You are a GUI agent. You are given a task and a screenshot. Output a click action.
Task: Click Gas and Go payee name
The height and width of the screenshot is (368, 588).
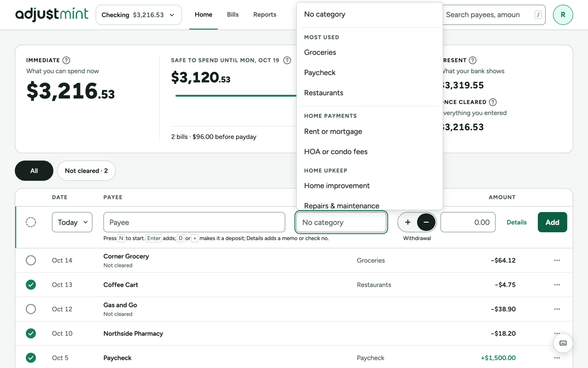[x=120, y=305]
